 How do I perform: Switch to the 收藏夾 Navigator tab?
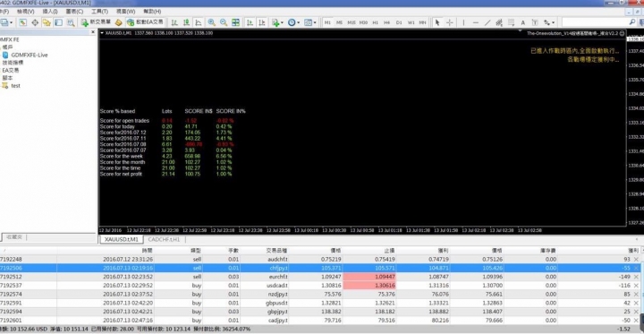pyautogui.click(x=15, y=237)
